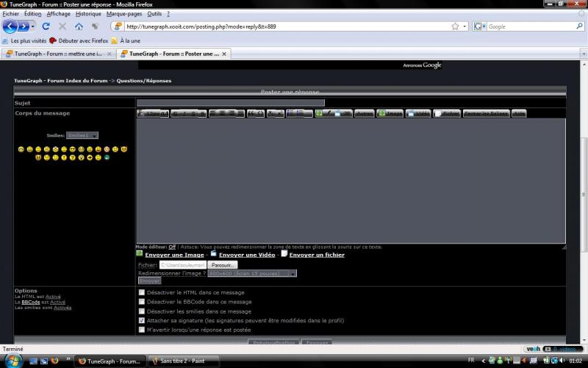Screen dimensions: 588x368
Task: Open the Fichier menu
Action: click(x=10, y=14)
